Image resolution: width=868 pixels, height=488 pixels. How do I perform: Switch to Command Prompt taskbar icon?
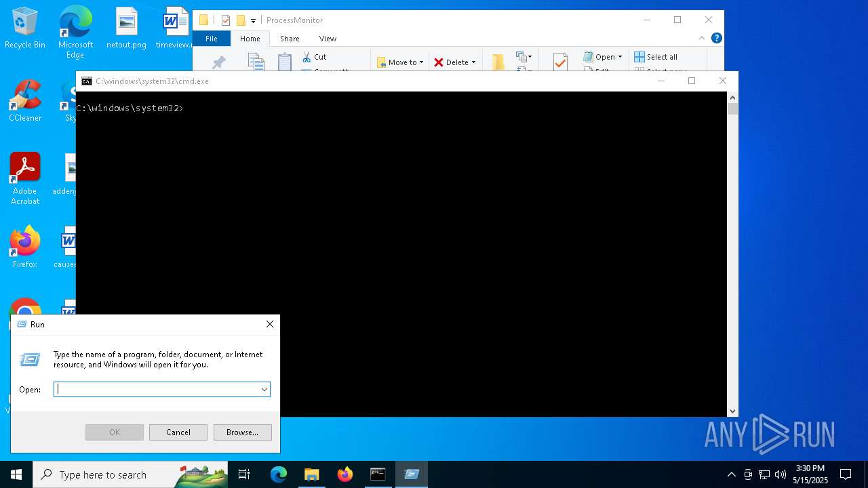378,474
